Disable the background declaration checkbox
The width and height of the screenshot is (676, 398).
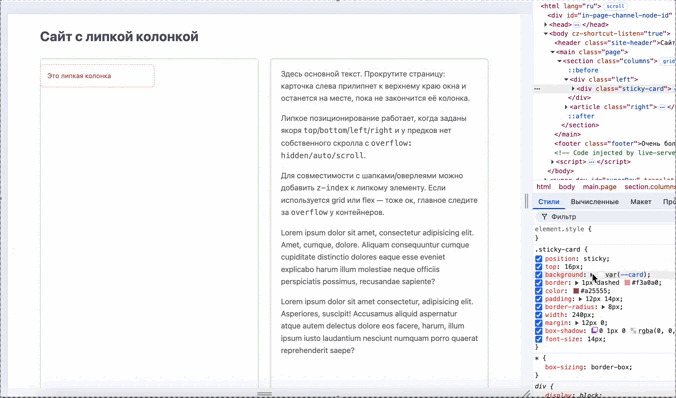538,275
